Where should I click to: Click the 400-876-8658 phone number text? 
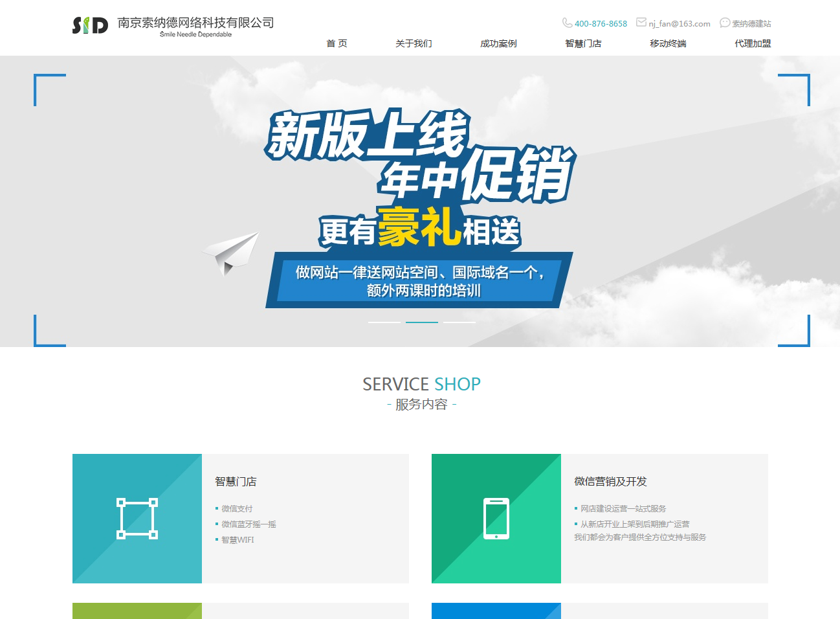(600, 23)
